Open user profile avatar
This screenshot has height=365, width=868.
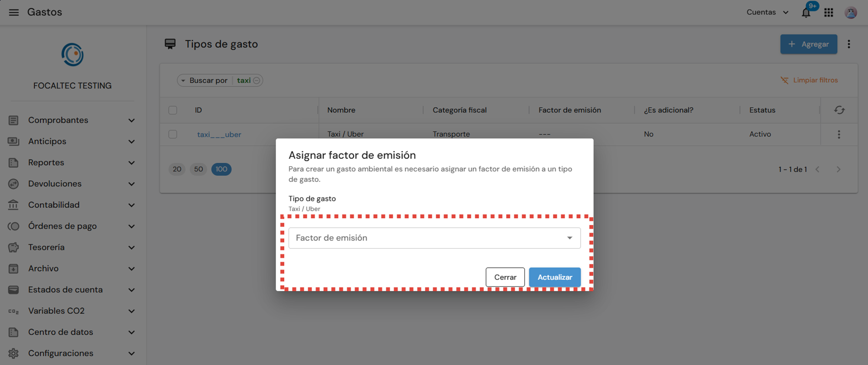tap(851, 13)
